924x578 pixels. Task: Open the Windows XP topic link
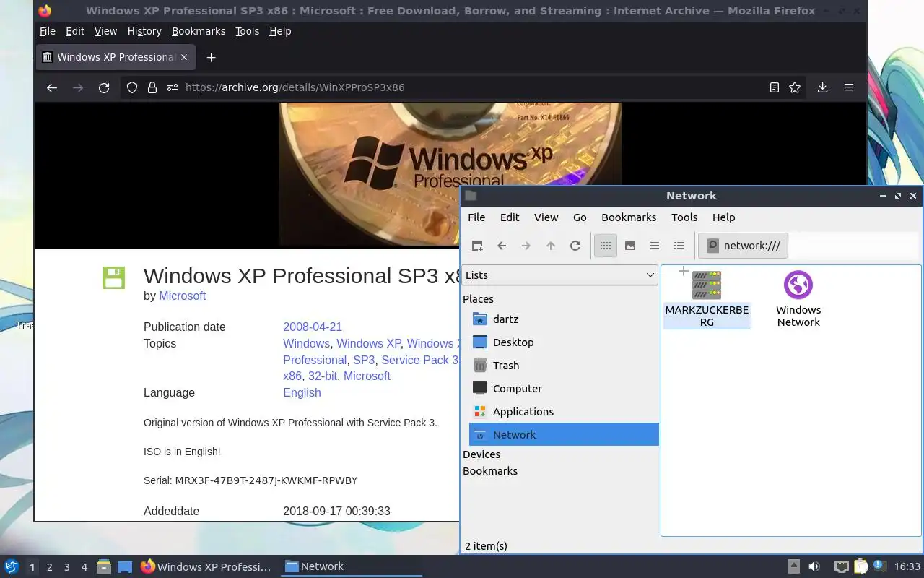click(x=368, y=344)
